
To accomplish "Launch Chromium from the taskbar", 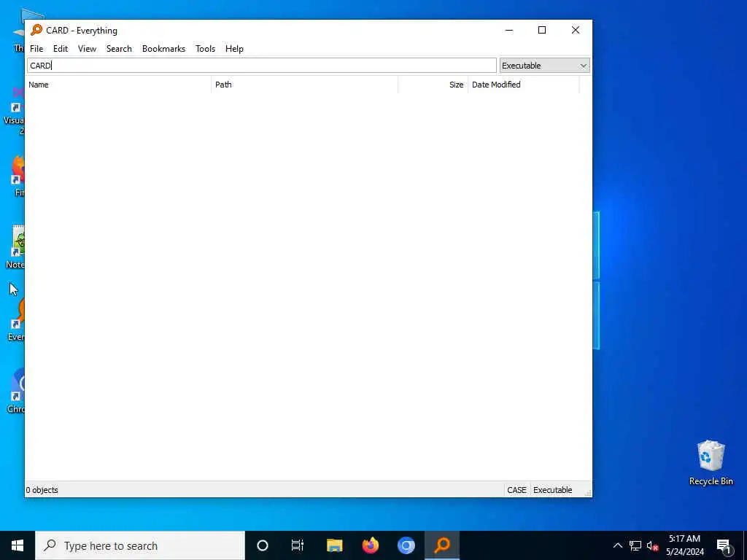I will (x=406, y=545).
